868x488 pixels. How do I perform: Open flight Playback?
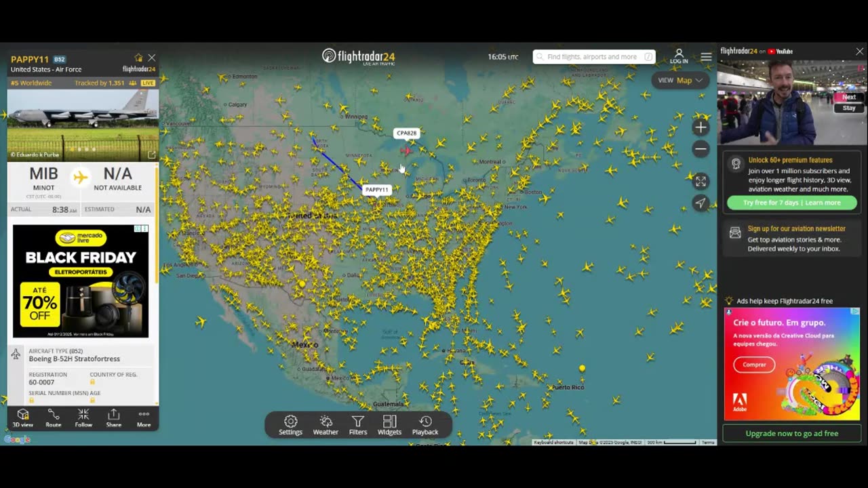[425, 425]
